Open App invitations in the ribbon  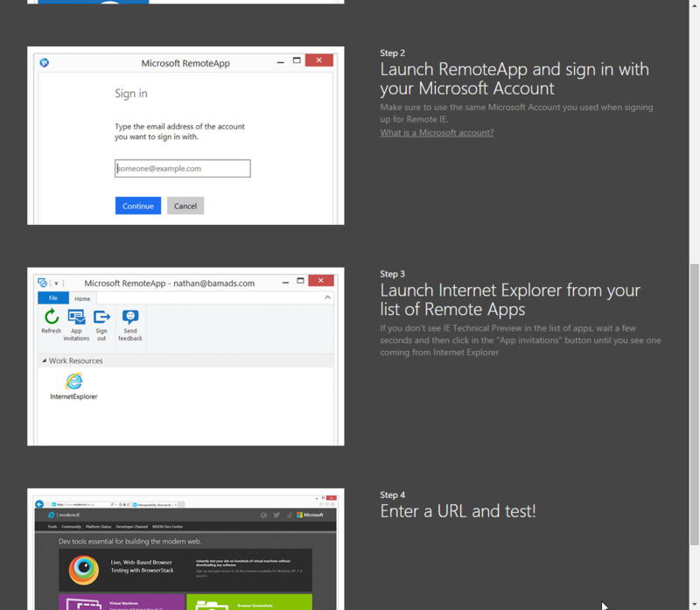tap(76, 325)
